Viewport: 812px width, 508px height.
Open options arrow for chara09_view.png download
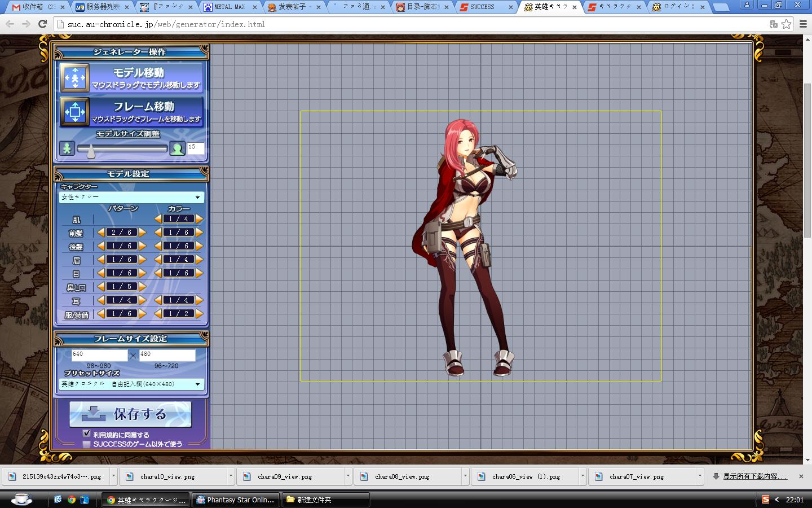[348, 476]
